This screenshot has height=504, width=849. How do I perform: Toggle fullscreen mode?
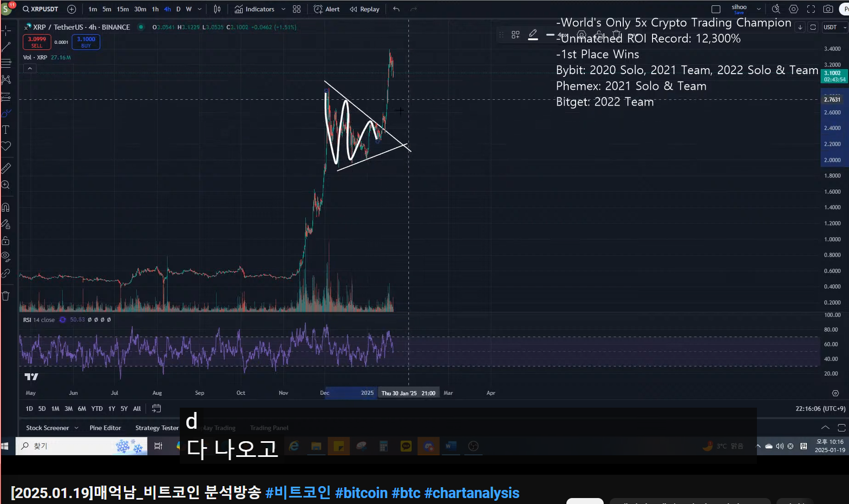click(811, 9)
